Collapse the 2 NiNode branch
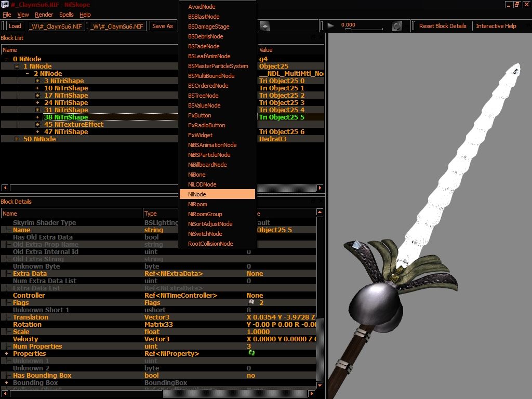Image resolution: width=532 pixels, height=399 pixels. [x=27, y=74]
